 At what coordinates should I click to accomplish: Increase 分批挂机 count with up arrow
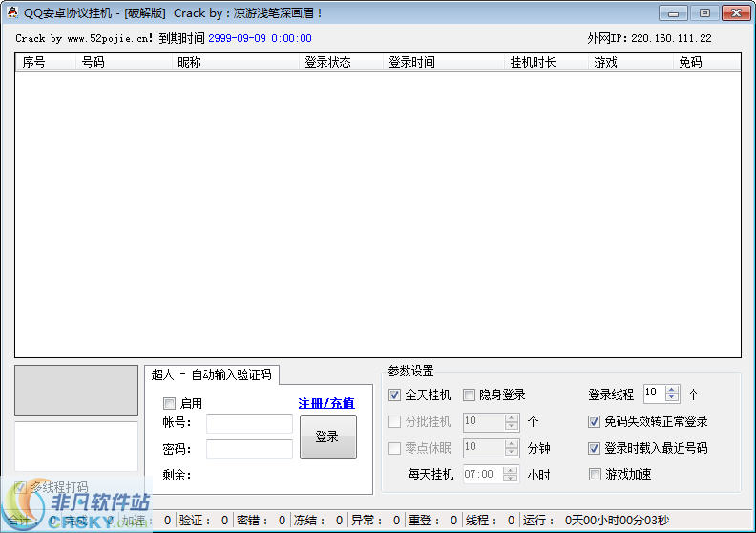click(512, 417)
